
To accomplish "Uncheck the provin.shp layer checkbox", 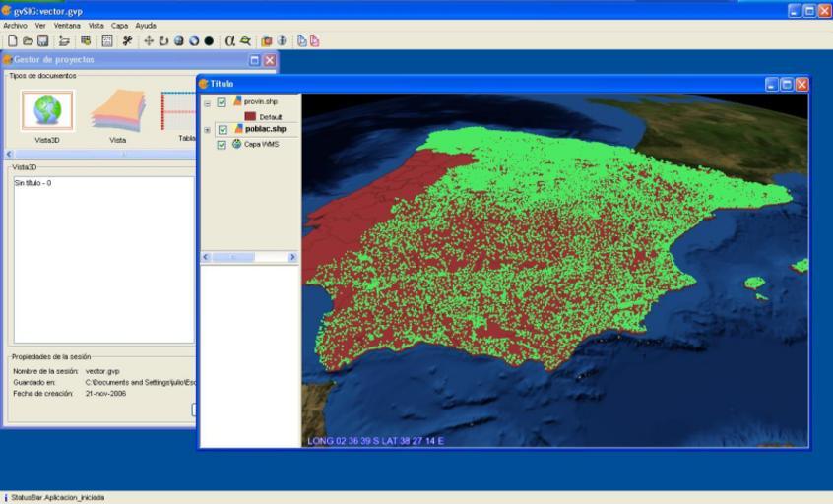I will [x=222, y=102].
